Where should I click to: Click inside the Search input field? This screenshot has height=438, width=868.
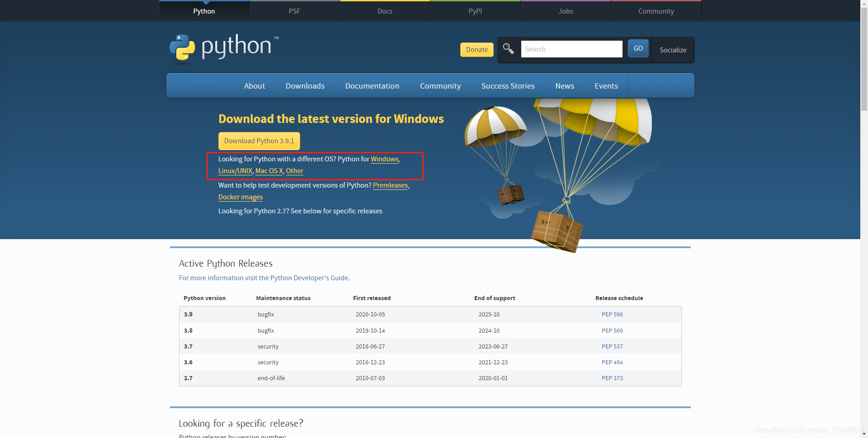pyautogui.click(x=571, y=49)
